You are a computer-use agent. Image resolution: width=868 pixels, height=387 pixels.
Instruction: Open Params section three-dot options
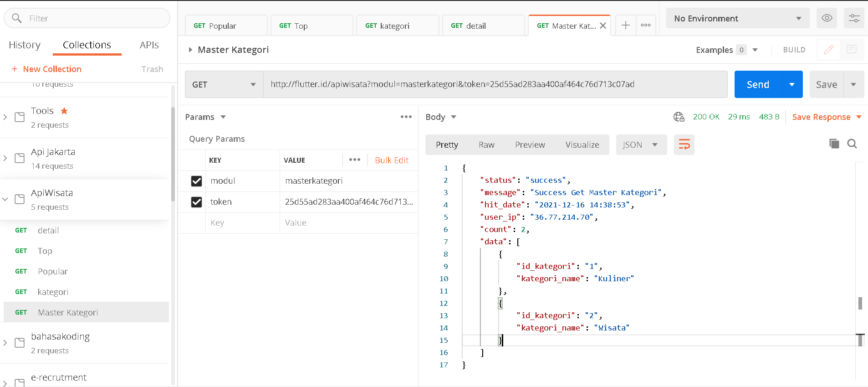tap(406, 117)
